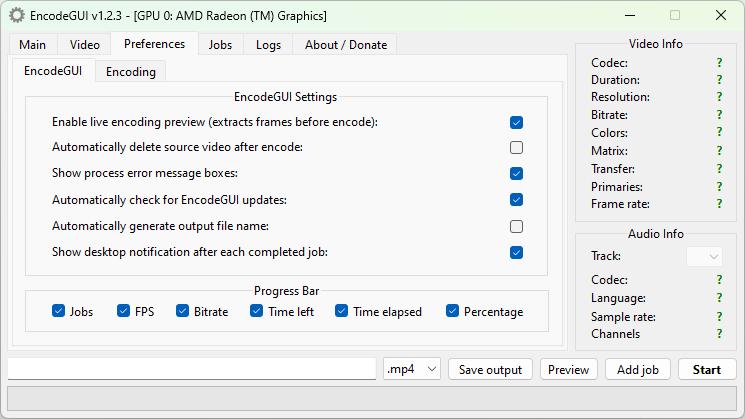Uncheck the FPS progress bar option

point(124,311)
